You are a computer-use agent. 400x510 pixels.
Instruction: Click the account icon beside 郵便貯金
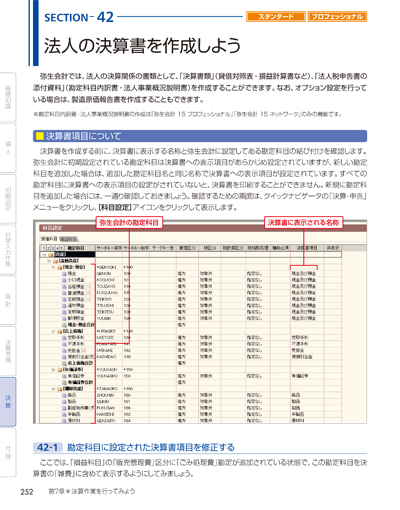[x=64, y=318]
